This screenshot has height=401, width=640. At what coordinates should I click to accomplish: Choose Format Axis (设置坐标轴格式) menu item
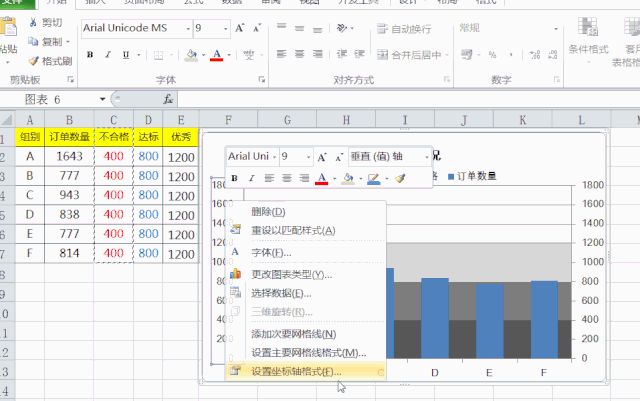[305, 371]
